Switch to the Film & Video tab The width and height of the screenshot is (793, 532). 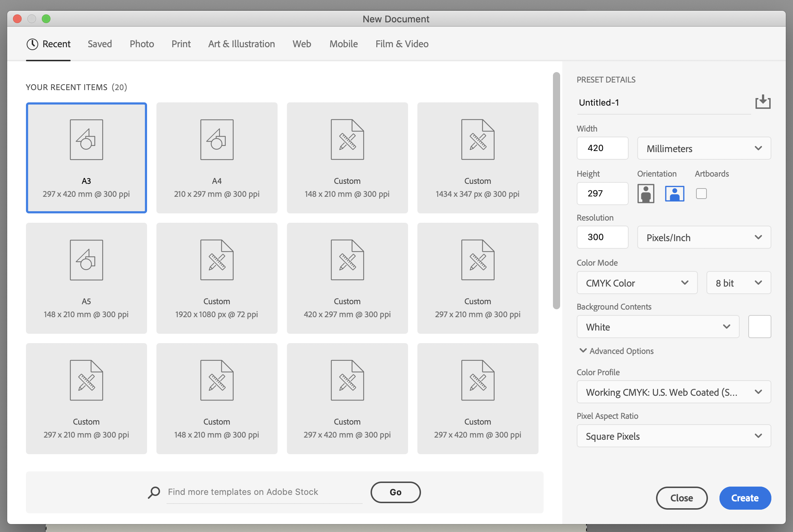pyautogui.click(x=402, y=44)
